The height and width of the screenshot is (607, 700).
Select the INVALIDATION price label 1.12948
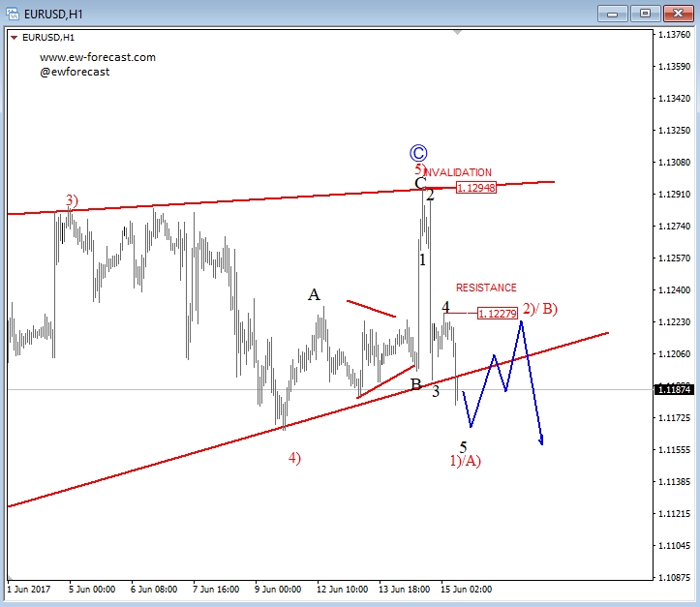pos(476,188)
